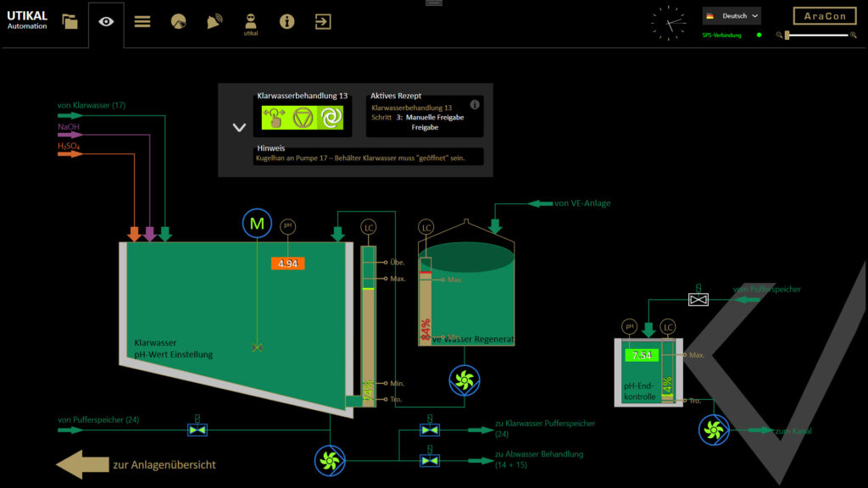Collapse Klarwasserbehandlung 13 panel using the chevron
The image size is (868, 488).
239,127
